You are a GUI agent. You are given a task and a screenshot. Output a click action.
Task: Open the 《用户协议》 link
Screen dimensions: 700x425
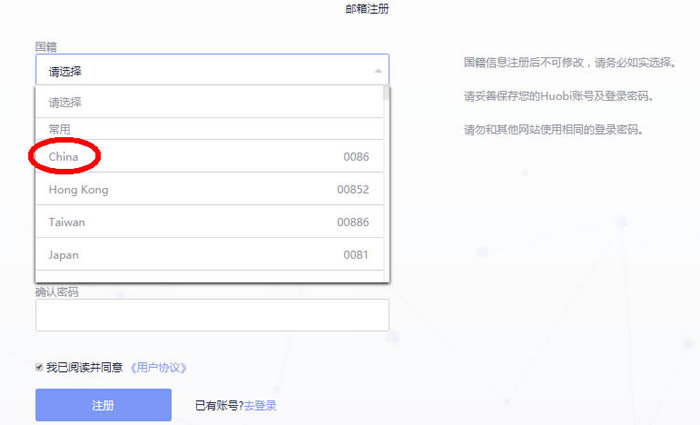point(158,367)
